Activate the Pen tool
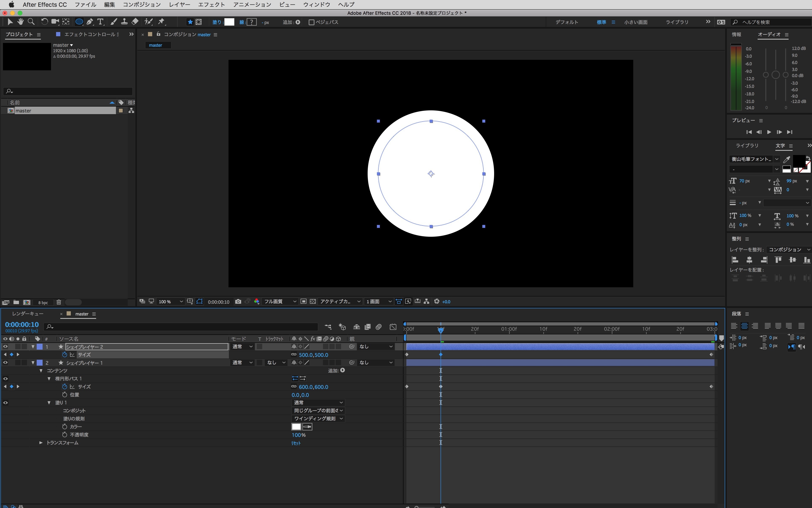Screen dimensions: 812x508 point(89,21)
